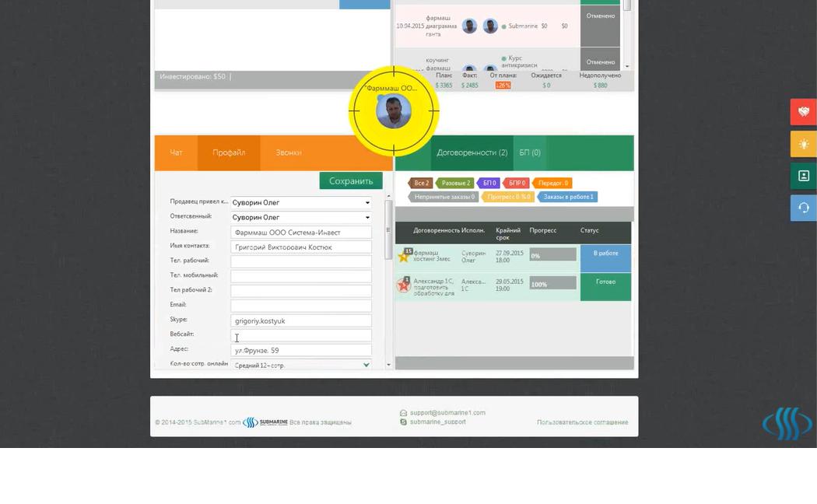
Task: Click the Прогресс column header
Action: 543,230
